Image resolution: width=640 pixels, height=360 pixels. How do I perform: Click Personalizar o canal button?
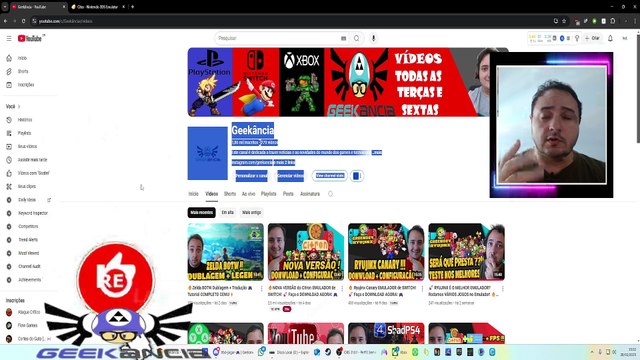(251, 176)
